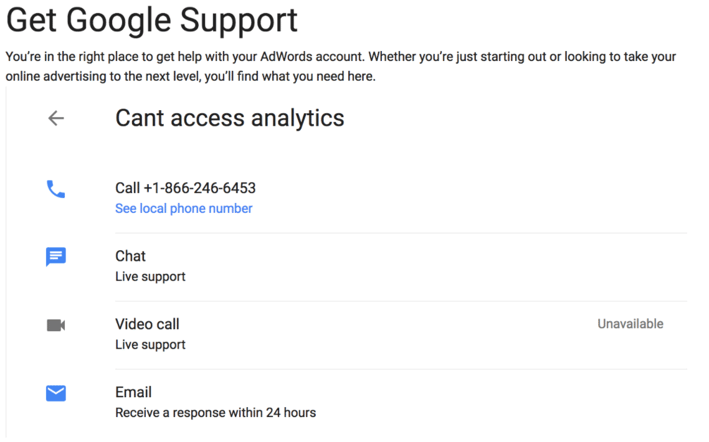
Task: Click the Whether you're just starting out phrase
Action: click(x=472, y=57)
